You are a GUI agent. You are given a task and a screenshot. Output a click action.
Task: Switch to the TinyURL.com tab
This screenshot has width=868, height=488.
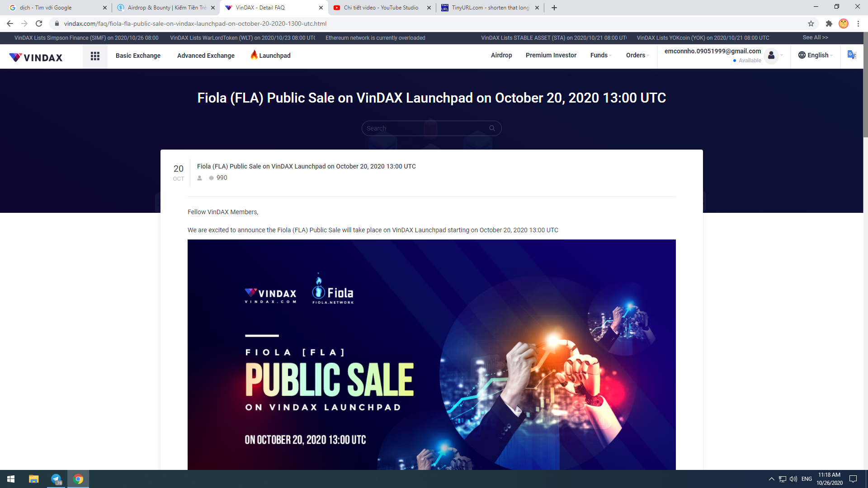(490, 8)
